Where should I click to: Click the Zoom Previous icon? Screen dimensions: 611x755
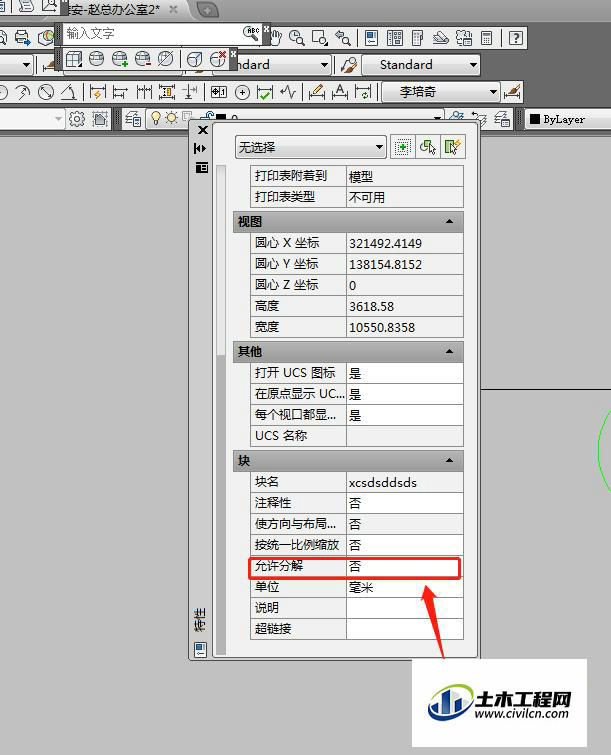[343, 38]
